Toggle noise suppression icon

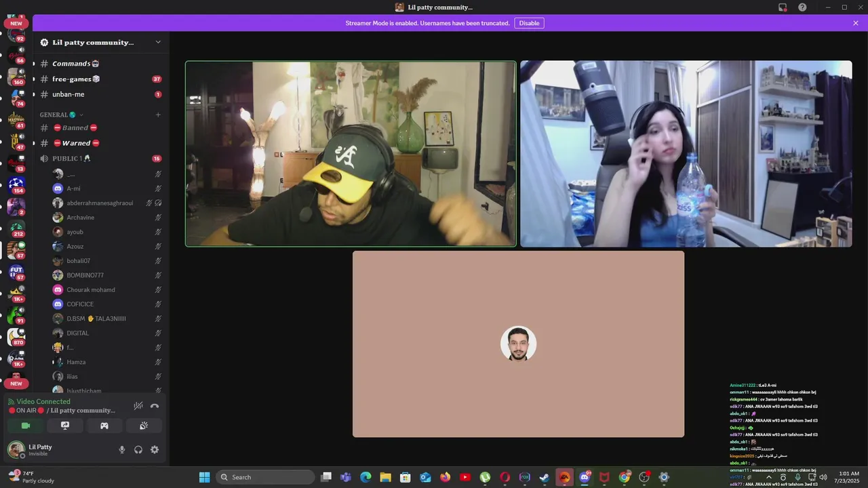point(138,406)
